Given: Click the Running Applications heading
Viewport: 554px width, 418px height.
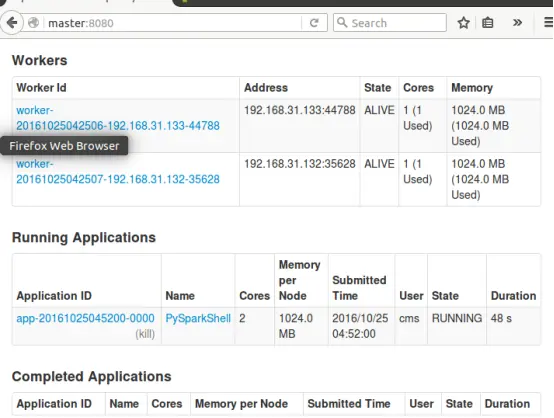Looking at the screenshot, I should 84,237.
